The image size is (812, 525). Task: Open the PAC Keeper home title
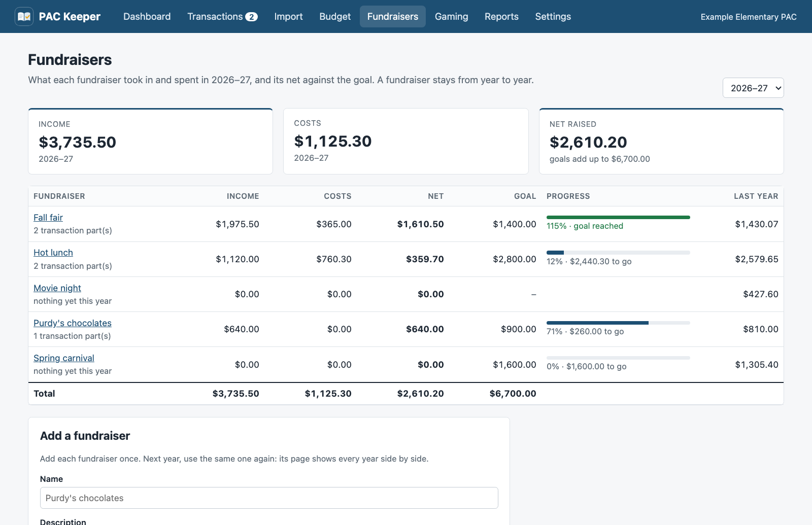click(x=70, y=17)
